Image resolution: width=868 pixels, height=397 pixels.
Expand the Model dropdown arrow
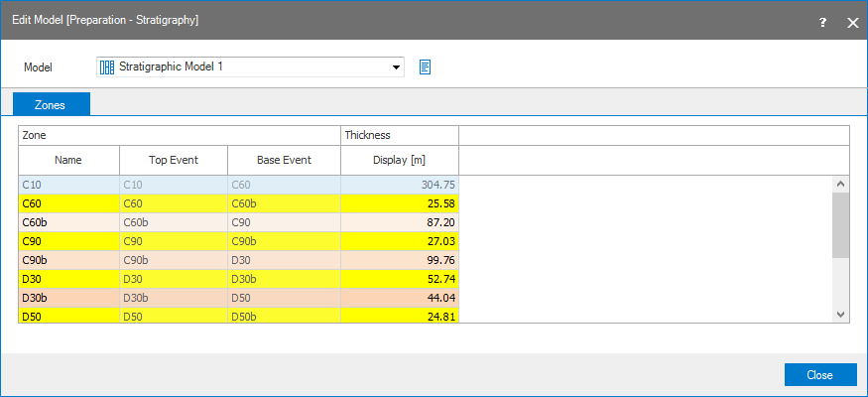pos(397,67)
